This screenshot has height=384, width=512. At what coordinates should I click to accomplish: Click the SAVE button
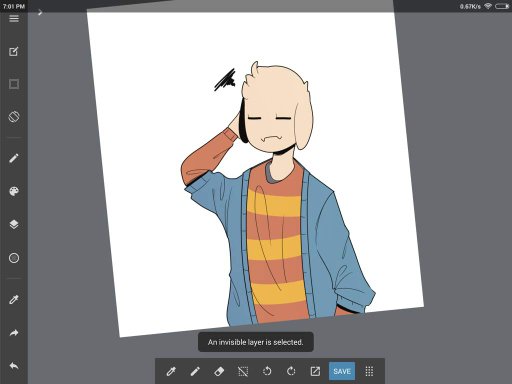tap(342, 371)
